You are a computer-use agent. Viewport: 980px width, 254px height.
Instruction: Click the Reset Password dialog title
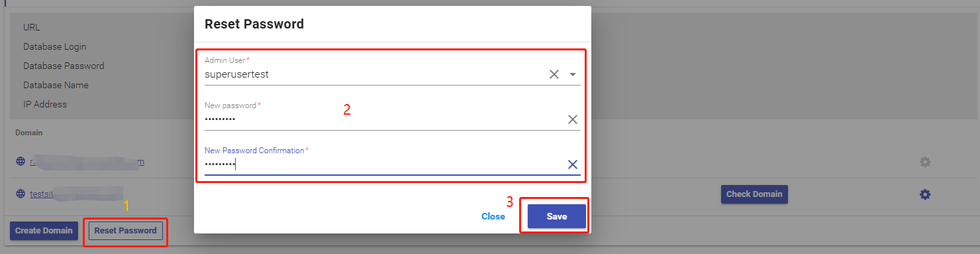pos(254,25)
